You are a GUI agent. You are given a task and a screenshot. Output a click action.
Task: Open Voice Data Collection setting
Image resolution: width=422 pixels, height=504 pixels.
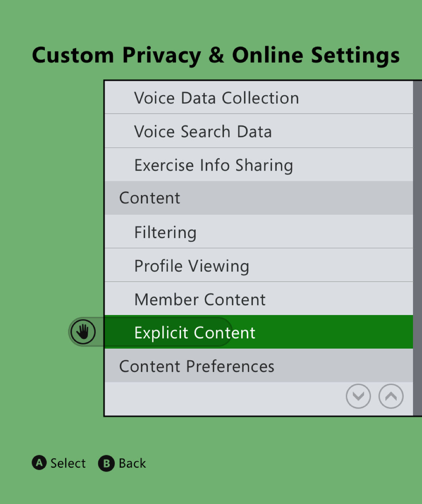pyautogui.click(x=217, y=98)
